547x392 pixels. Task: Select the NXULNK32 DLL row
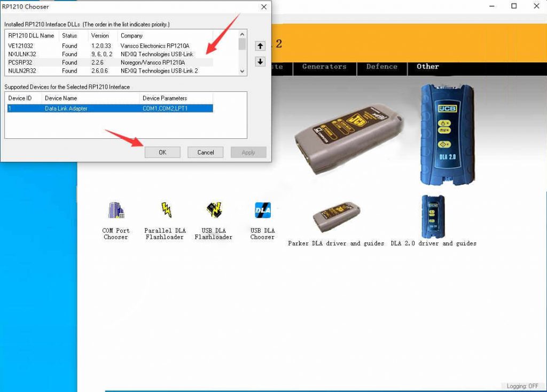[x=110, y=54]
